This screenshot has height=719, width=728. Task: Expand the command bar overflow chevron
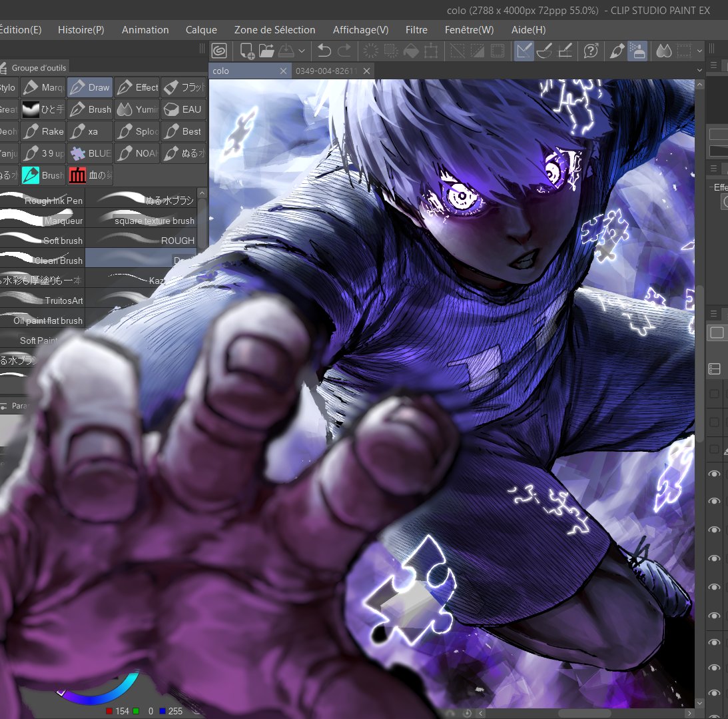tap(699, 51)
